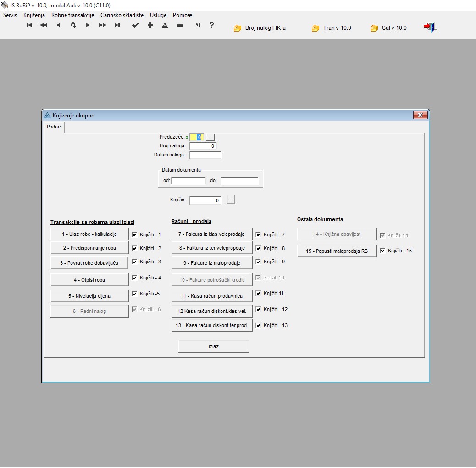Uncheck the Knjižiti - 1 checkbox
This screenshot has height=468, width=476.
[134, 234]
